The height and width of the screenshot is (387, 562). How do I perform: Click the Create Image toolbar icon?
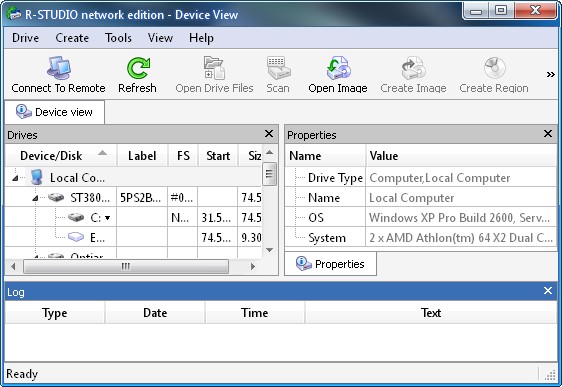click(x=413, y=68)
